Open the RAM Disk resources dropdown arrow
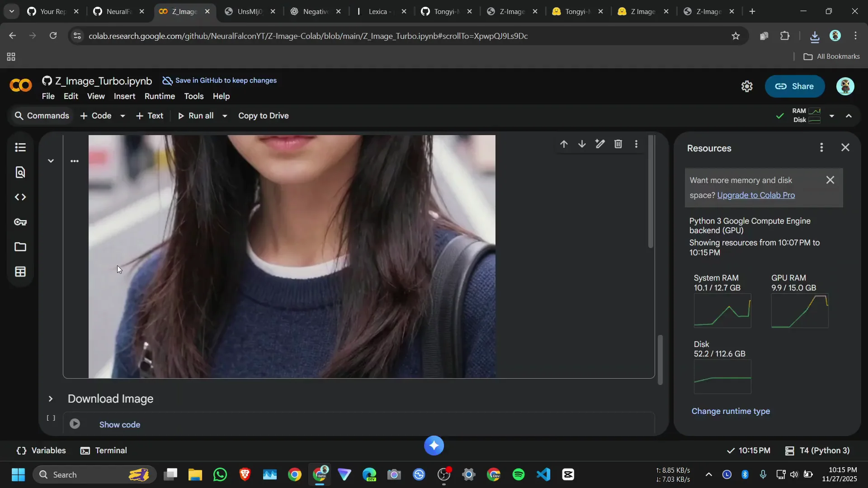 [x=831, y=116]
